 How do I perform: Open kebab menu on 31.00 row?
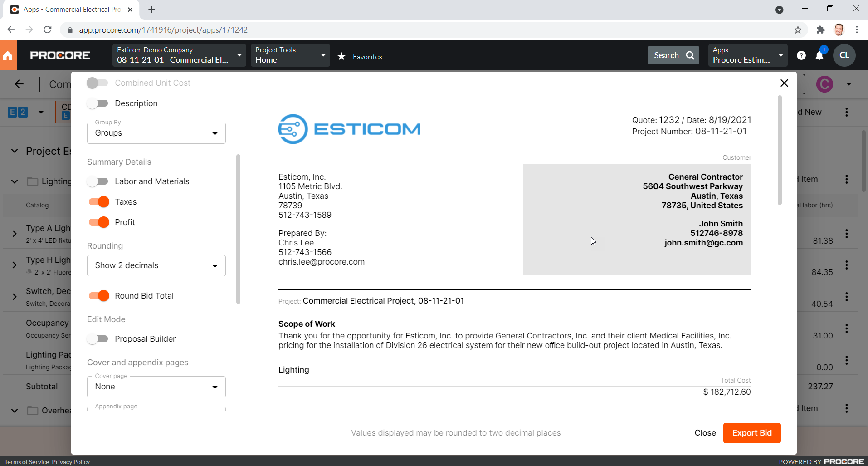click(847, 329)
